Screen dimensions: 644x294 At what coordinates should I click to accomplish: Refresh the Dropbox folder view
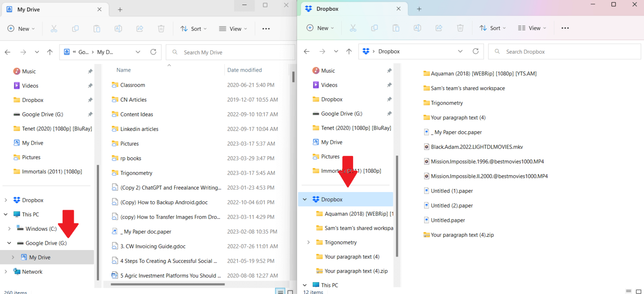point(476,51)
